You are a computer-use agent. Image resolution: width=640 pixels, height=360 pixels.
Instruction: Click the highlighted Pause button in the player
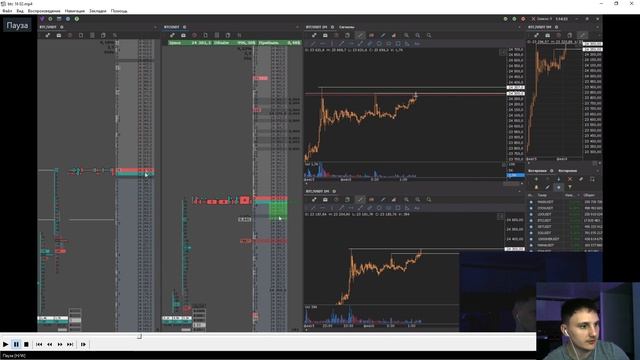pos(16,344)
